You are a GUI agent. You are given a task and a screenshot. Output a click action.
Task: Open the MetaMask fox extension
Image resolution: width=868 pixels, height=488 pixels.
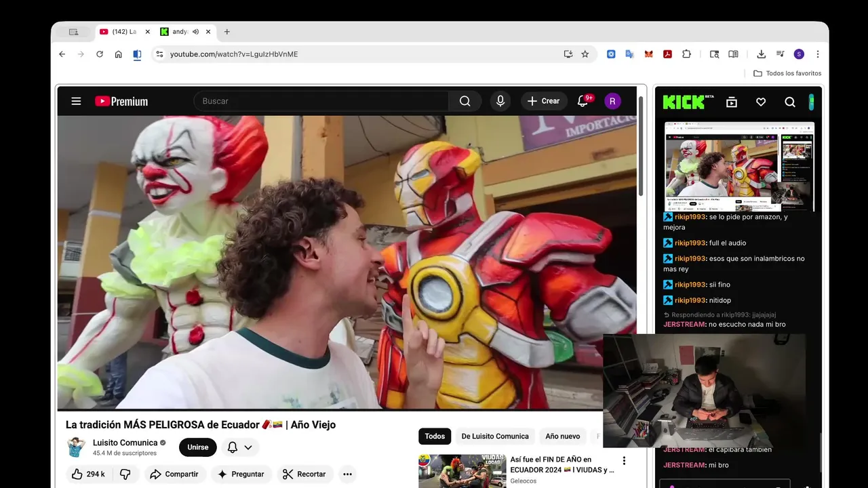649,54
